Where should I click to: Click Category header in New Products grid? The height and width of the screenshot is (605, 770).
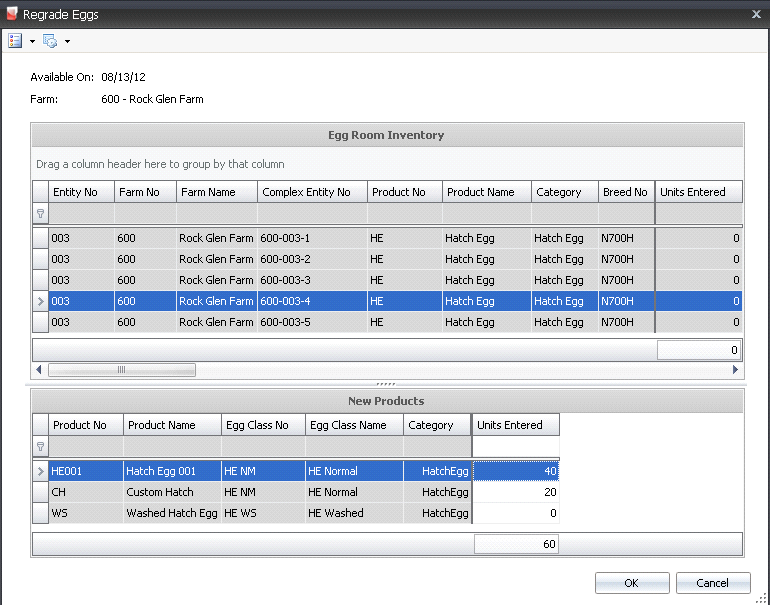tap(437, 425)
